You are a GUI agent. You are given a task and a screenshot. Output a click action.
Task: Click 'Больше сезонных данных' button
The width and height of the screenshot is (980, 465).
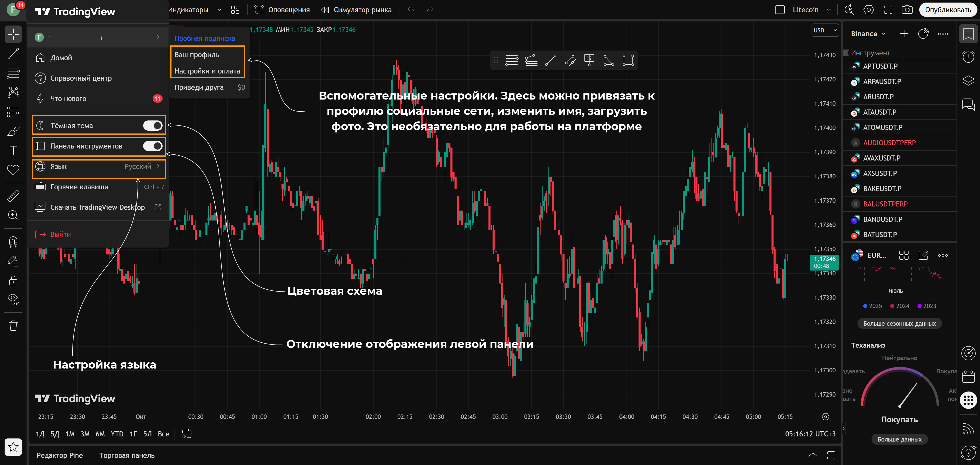pos(899,323)
